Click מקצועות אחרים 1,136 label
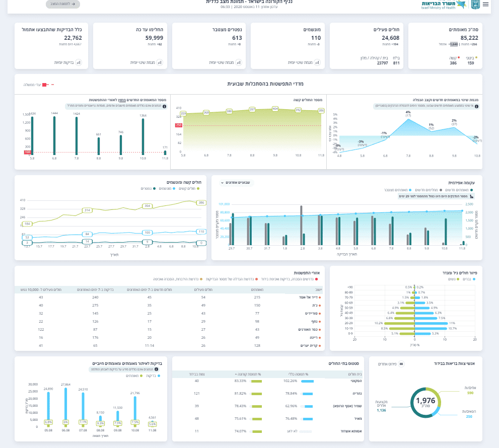This screenshot has width=499, height=448. point(381,406)
